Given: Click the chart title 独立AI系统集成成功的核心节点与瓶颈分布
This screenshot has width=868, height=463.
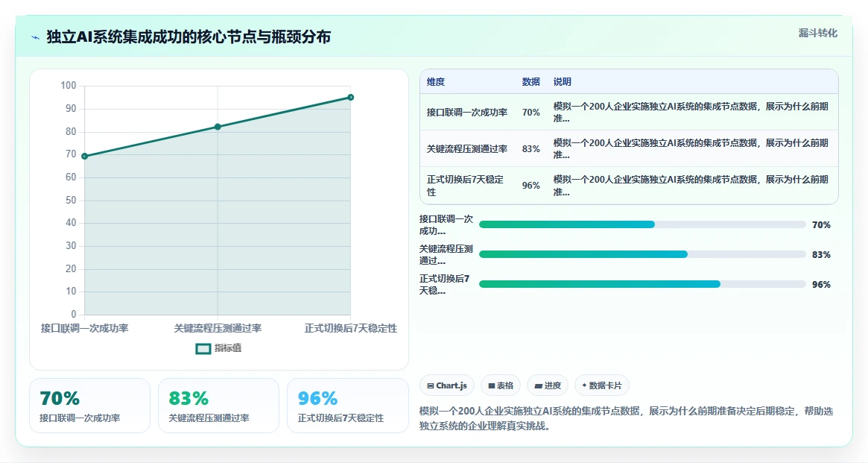Looking at the screenshot, I should [189, 37].
